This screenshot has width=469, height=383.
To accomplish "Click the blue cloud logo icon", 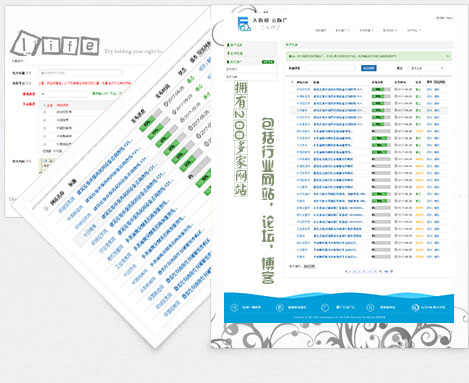I will (244, 24).
